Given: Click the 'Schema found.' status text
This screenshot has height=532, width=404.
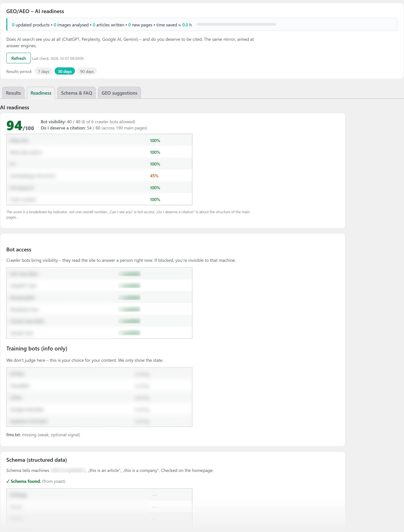Looking at the screenshot, I should point(23,481).
